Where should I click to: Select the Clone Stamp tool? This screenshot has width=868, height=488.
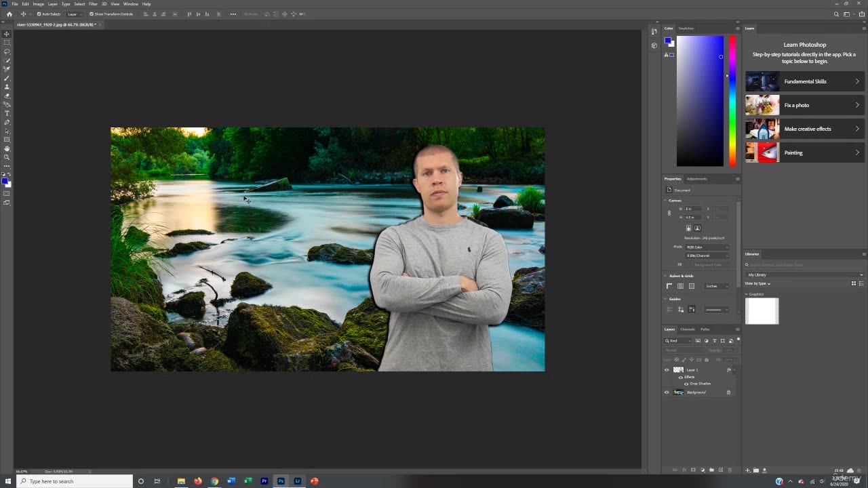[6, 87]
